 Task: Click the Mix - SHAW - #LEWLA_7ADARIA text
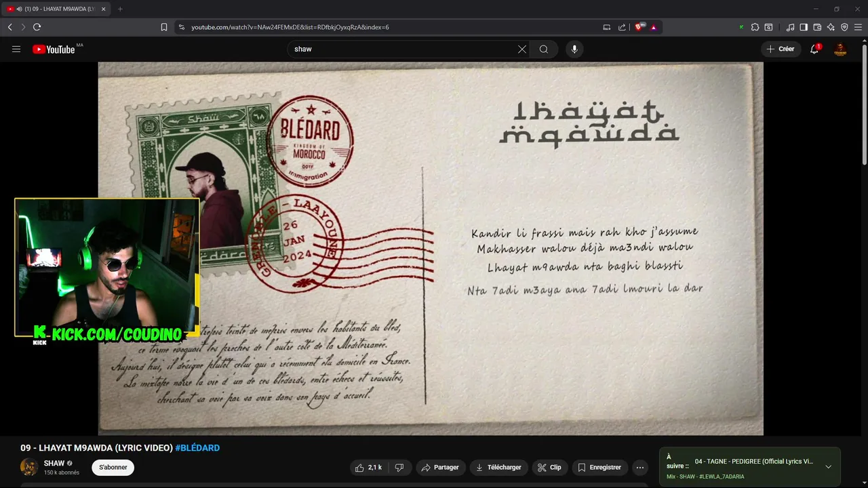[705, 476]
